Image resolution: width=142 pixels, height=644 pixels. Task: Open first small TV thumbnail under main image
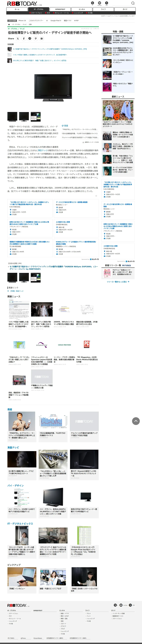(12, 117)
